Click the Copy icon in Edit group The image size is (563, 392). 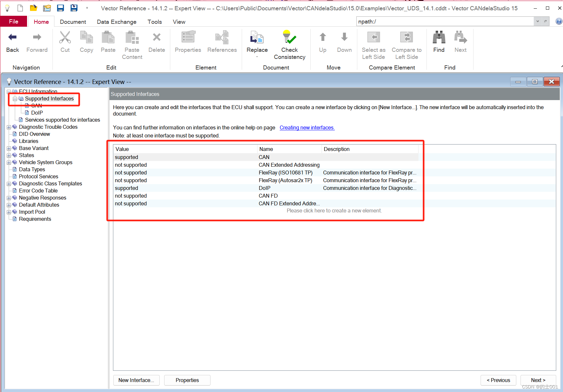(86, 37)
